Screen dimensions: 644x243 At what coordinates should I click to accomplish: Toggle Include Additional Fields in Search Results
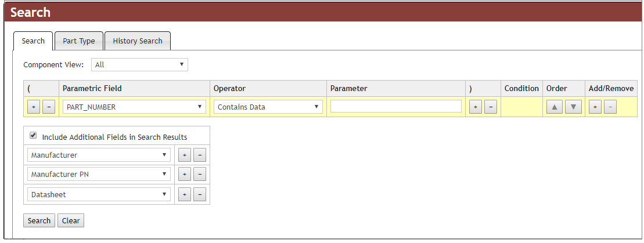coord(34,136)
